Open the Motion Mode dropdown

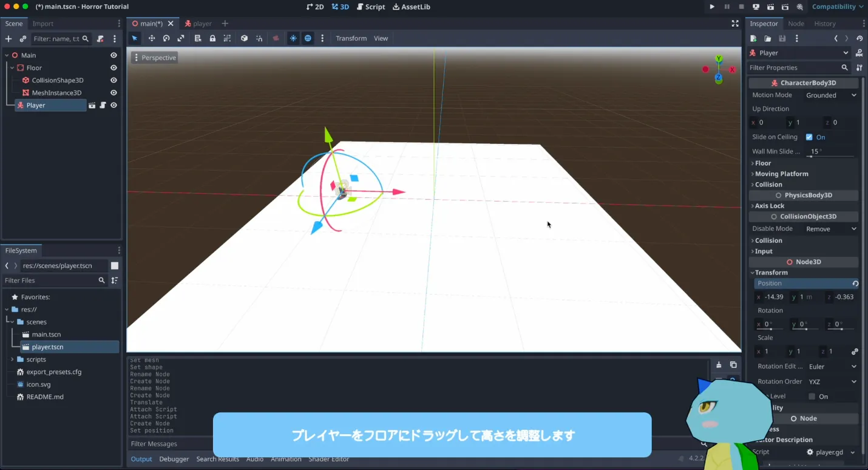pos(830,95)
